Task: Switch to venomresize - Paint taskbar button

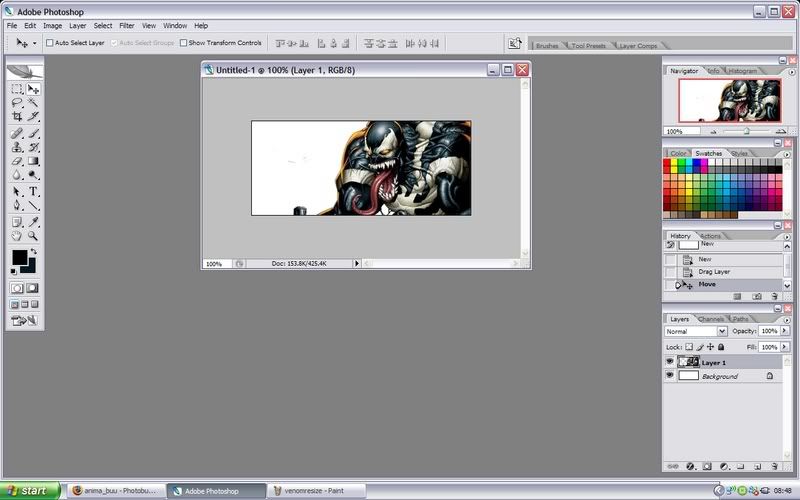Action: pyautogui.click(x=316, y=491)
